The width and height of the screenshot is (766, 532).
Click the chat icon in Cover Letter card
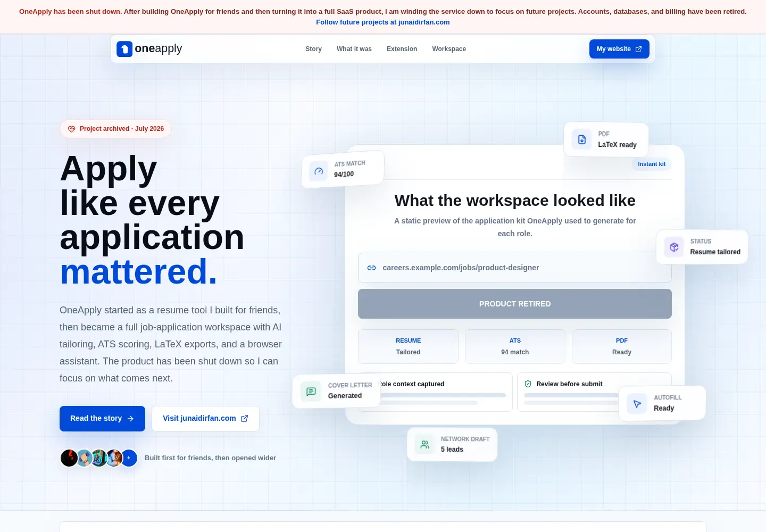pos(311,392)
